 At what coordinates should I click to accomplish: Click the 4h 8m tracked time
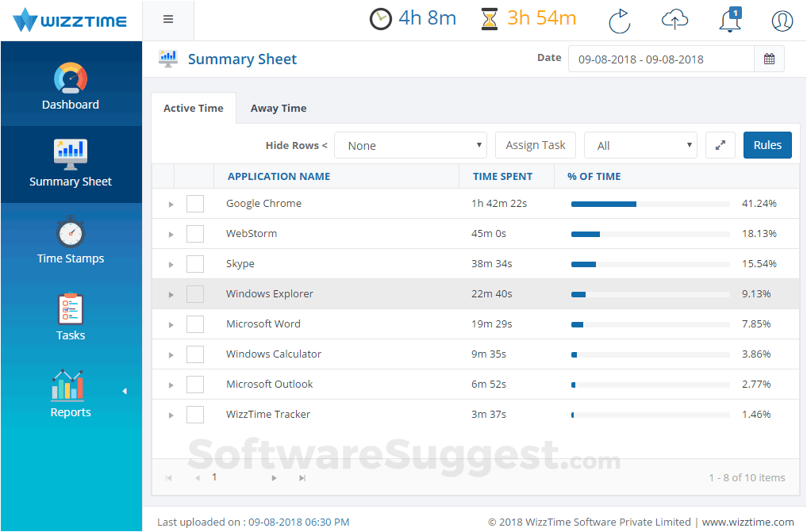tap(428, 18)
